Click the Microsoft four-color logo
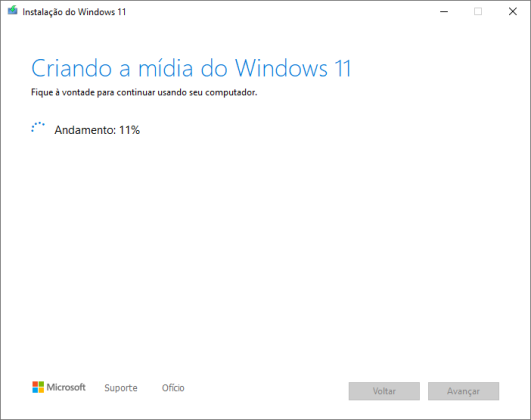Viewport: 531px width, 420px height. pos(38,387)
